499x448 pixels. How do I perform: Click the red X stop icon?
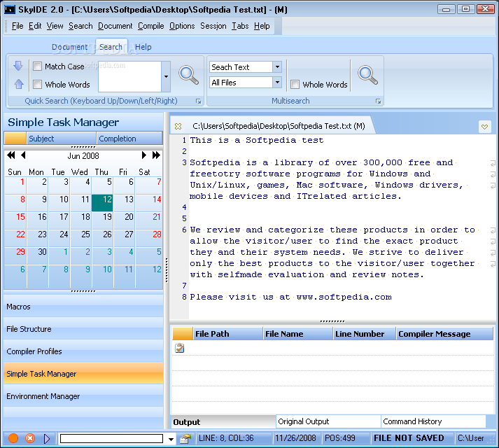click(30, 438)
